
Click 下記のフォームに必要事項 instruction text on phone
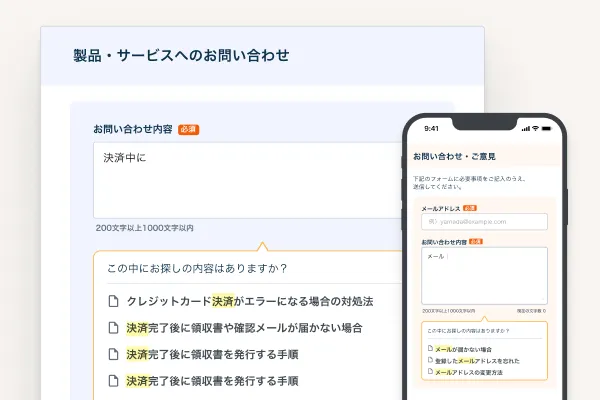(470, 183)
